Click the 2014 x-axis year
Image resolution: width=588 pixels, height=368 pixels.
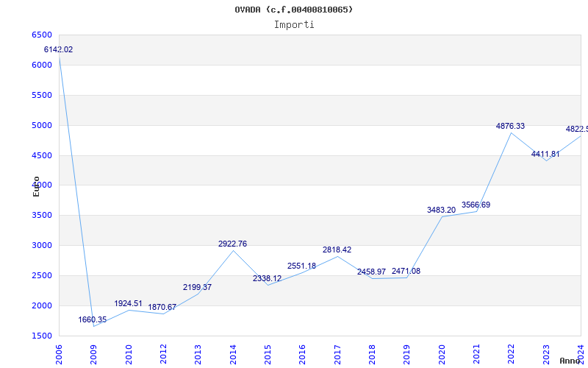pyautogui.click(x=233, y=354)
